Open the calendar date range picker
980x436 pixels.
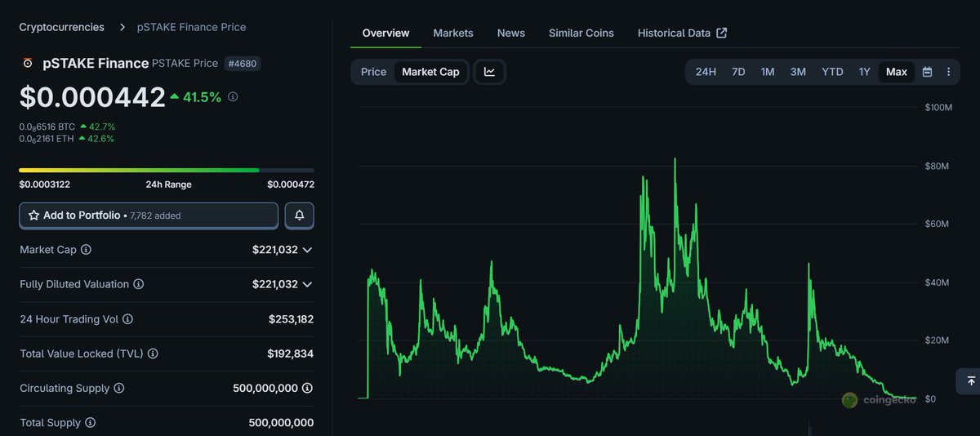tap(927, 72)
